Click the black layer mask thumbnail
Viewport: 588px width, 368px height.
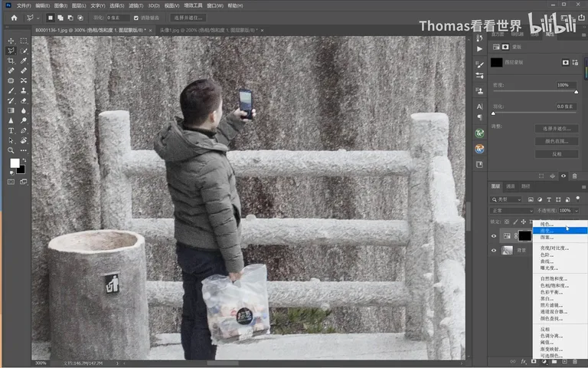pos(525,236)
